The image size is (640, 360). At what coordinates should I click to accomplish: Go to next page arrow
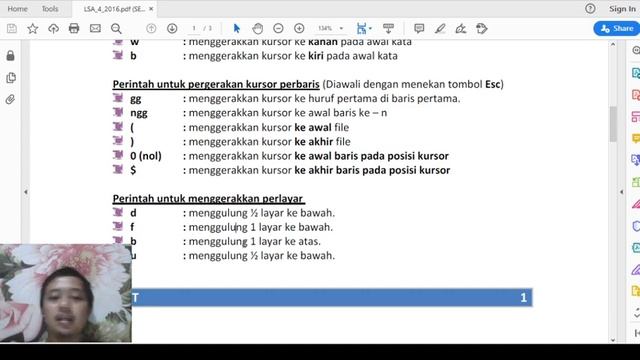click(172, 29)
